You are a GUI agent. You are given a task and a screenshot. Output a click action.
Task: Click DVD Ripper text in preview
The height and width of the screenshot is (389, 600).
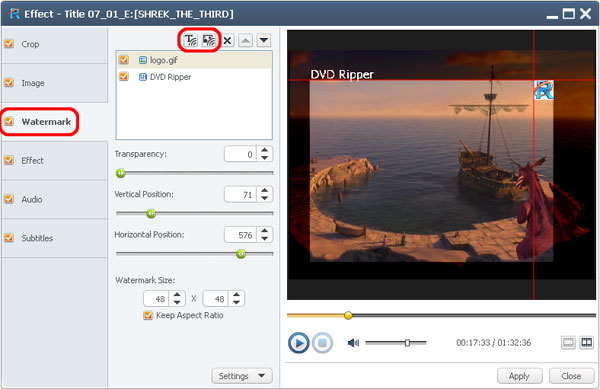(342, 74)
